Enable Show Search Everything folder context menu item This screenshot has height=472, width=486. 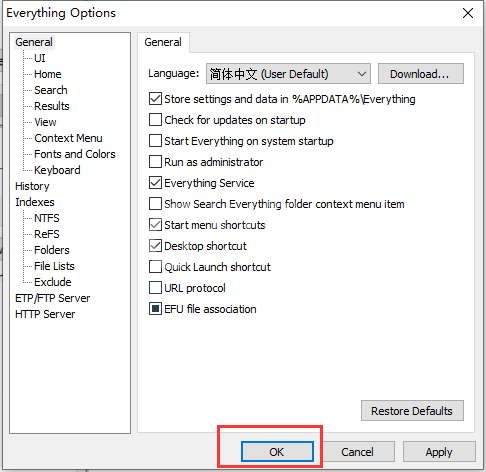tap(155, 204)
